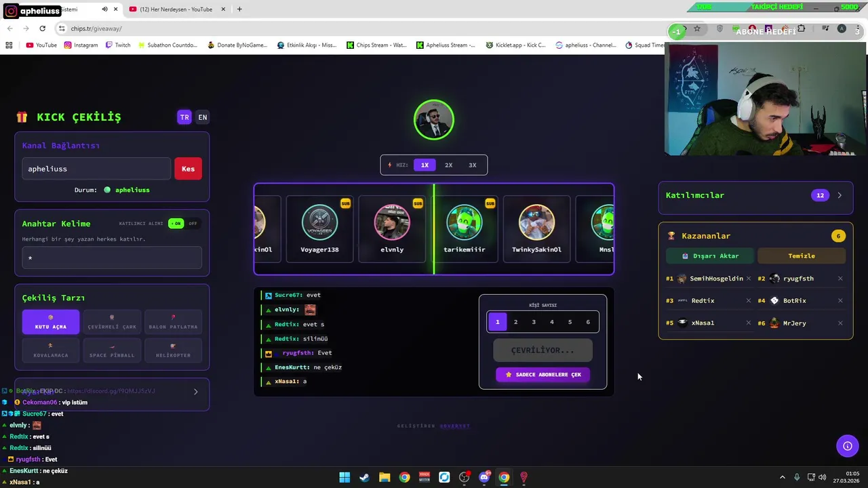868x488 pixels.
Task: Select Çevirmeli Çark giveaway style
Action: pyautogui.click(x=112, y=322)
